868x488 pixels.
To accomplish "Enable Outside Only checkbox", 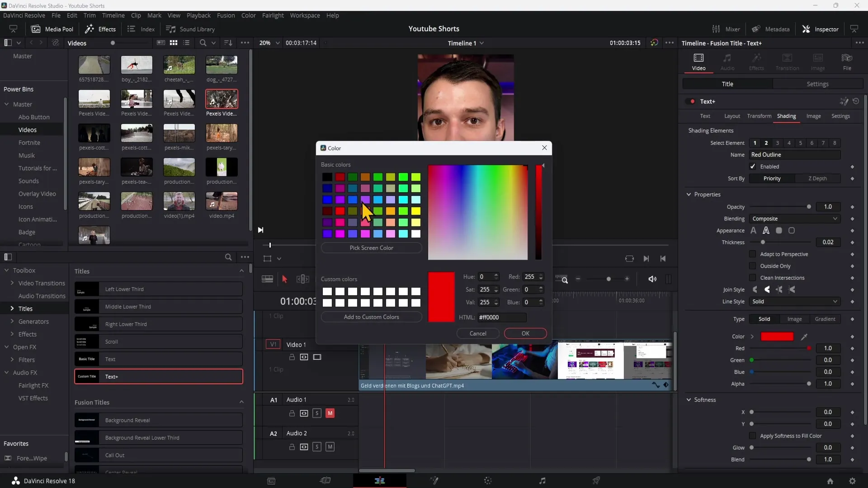I will (752, 266).
